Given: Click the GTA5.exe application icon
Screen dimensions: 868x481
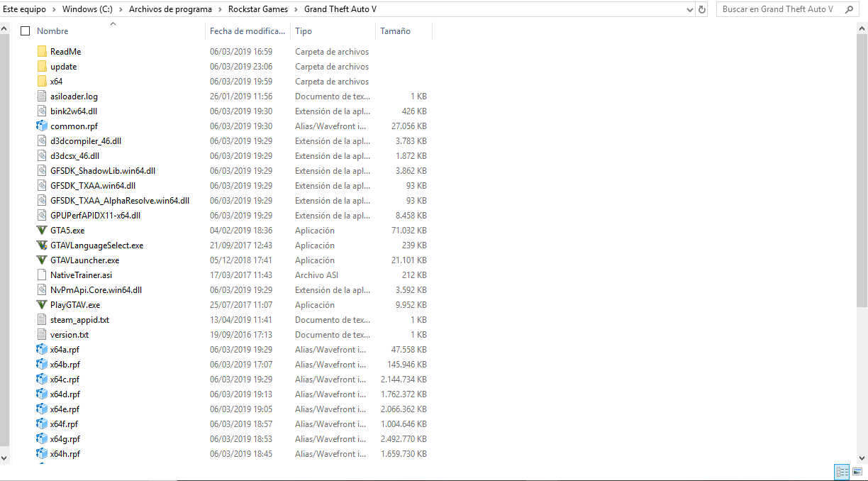Looking at the screenshot, I should click(42, 231).
